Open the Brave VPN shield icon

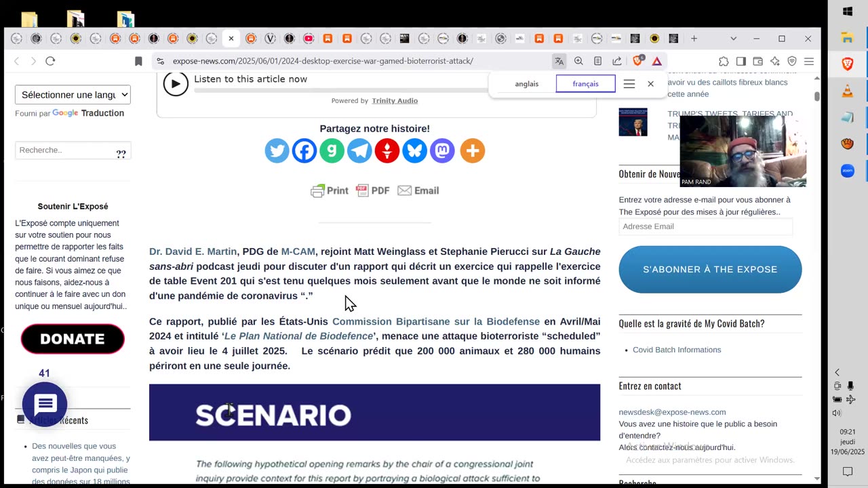(x=791, y=61)
